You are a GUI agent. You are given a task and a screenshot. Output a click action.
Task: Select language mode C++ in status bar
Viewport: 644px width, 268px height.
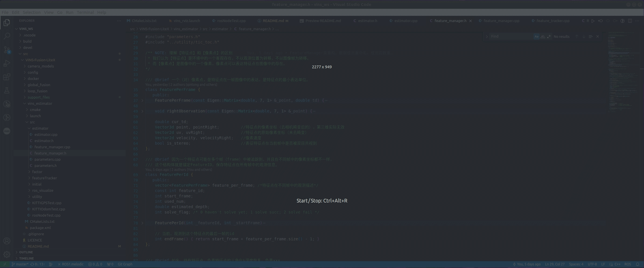pos(617,264)
